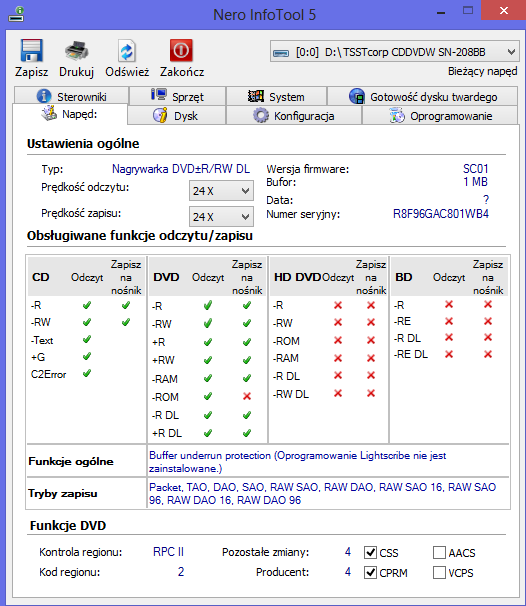This screenshot has width=526, height=606.
Task: Select the Napęd tab
Action: 70,114
